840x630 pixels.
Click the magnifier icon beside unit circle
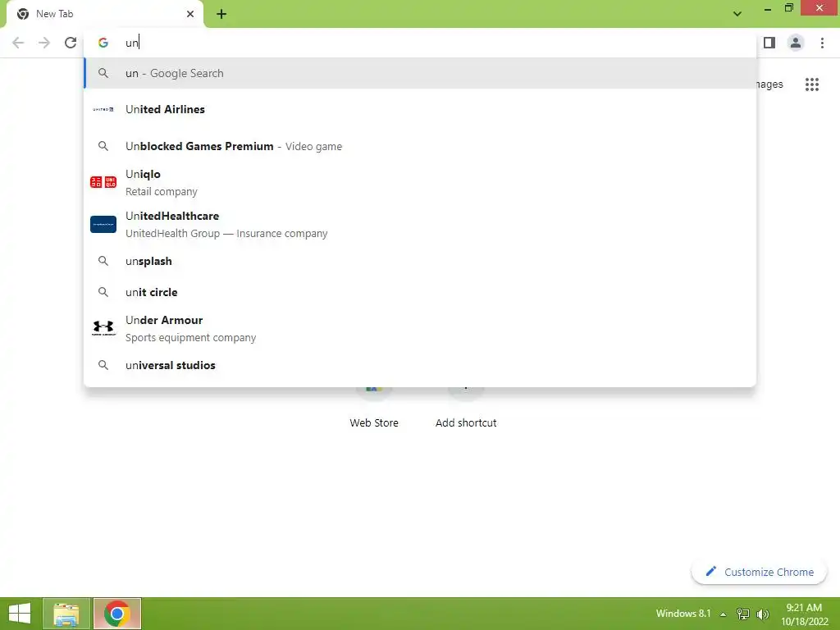click(x=103, y=292)
